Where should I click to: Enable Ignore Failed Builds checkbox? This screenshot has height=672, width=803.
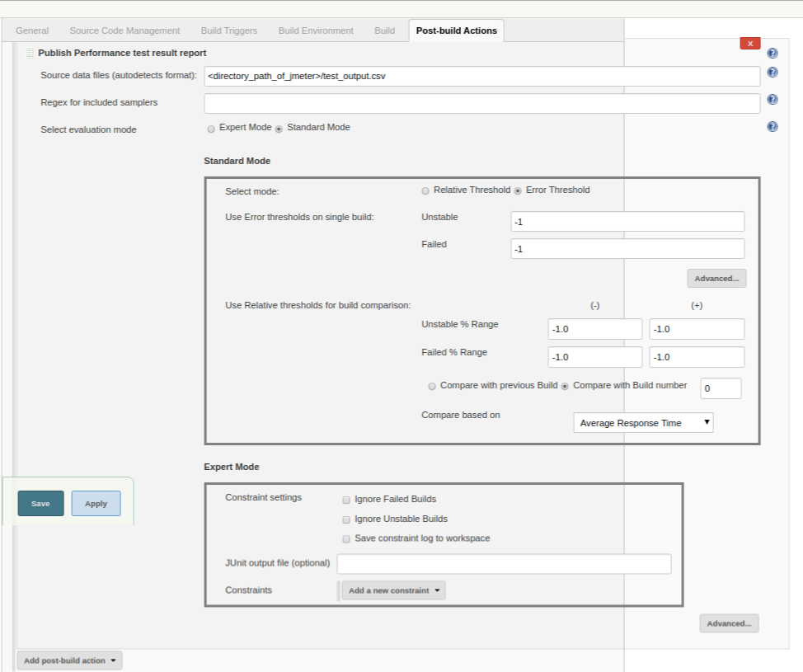(346, 500)
